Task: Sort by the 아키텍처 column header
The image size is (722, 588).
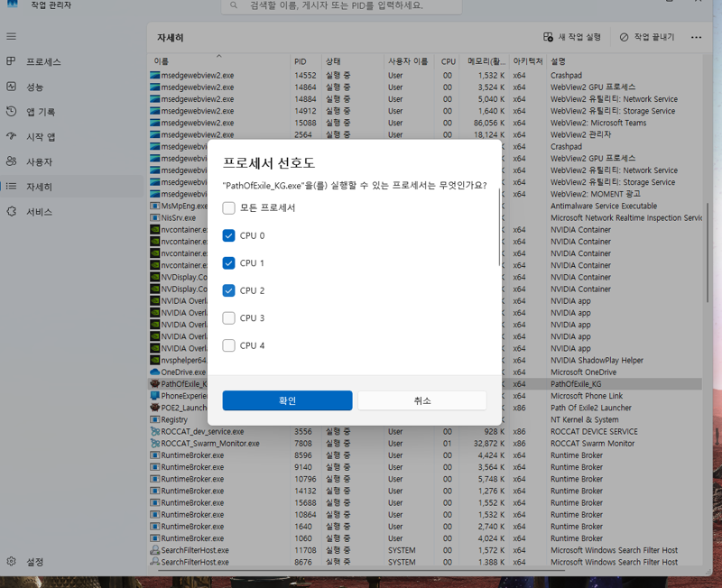Action: pos(528,61)
